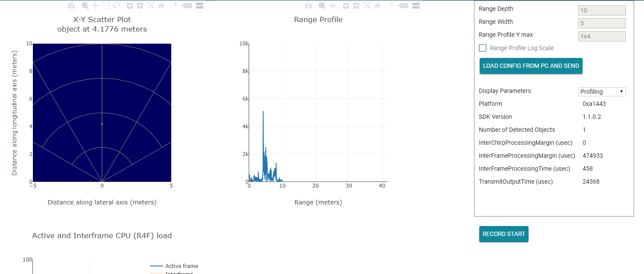Focus Range Profile Y max field
644x274 pixels.
(602, 36)
